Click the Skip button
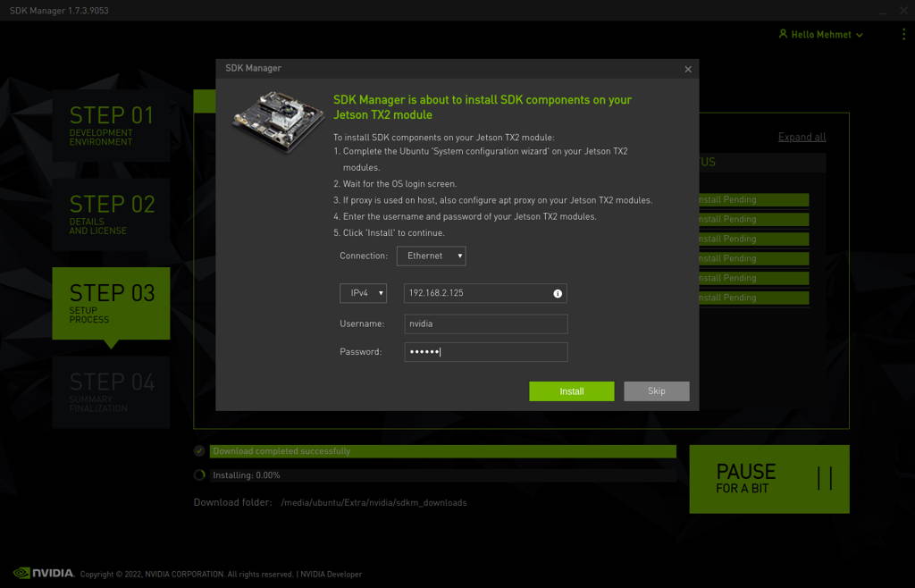This screenshot has height=588, width=915. click(657, 391)
